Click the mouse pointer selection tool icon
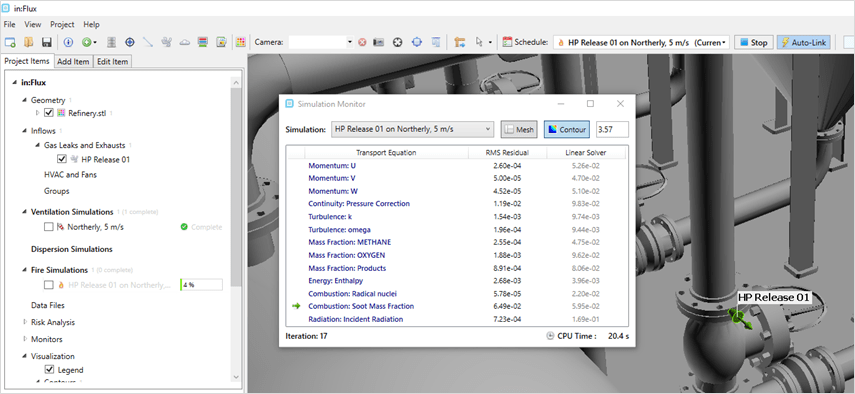Viewport: 855px width, 394px height. point(479,42)
